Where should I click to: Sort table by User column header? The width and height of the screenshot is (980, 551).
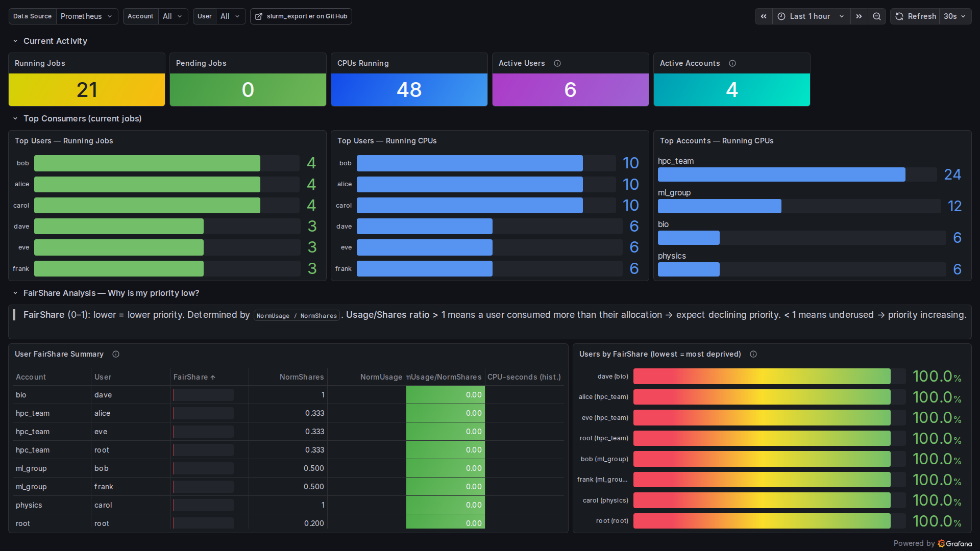click(103, 377)
